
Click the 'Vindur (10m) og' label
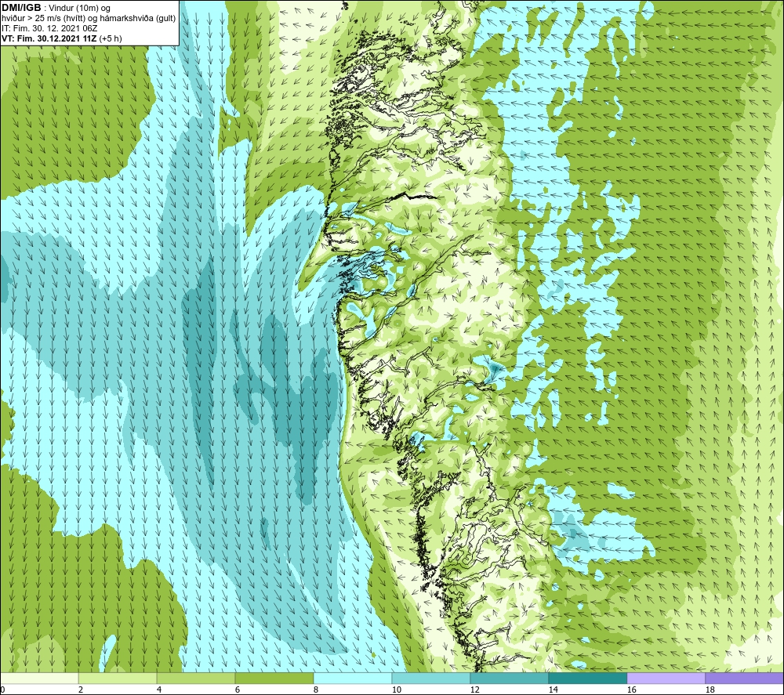tap(79, 9)
